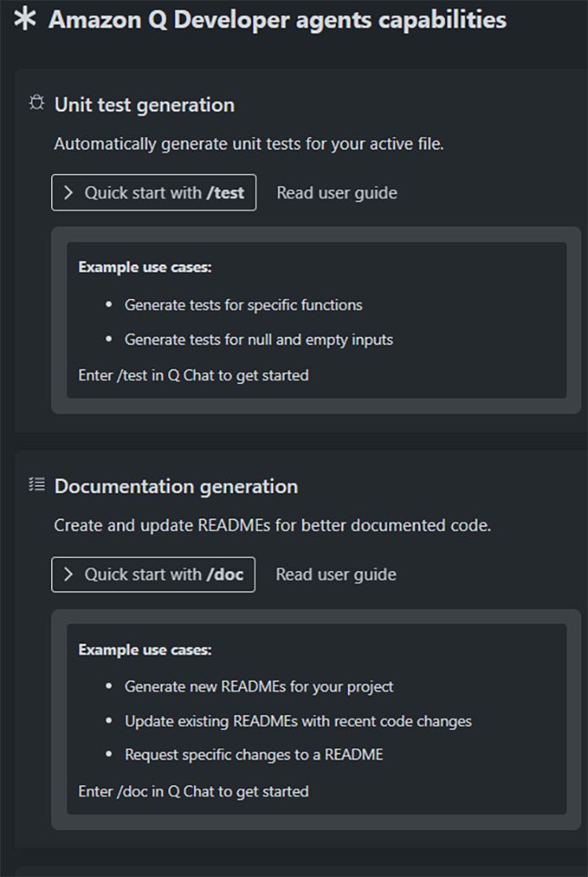Viewport: 588px width, 877px height.
Task: Click 'Generate tests for specific functions' use case
Action: click(x=244, y=305)
